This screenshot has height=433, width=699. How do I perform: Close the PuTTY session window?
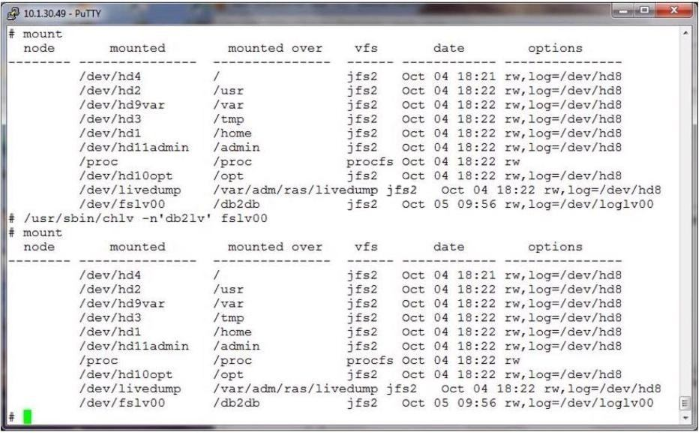(674, 10)
